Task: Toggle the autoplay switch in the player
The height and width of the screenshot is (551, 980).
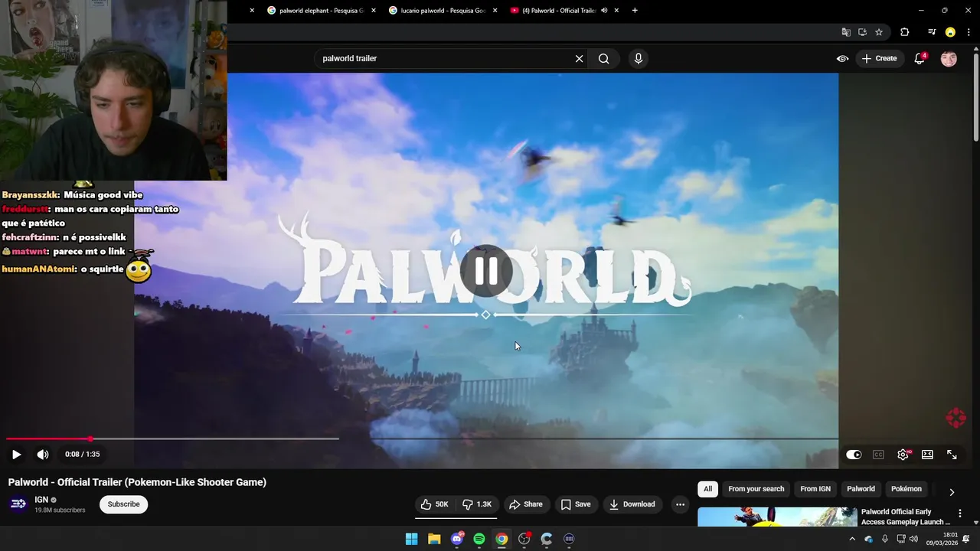Action: pos(854,455)
